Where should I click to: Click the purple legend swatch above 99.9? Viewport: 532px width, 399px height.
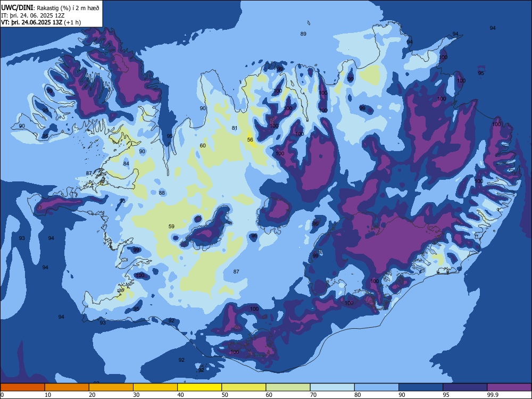click(509, 387)
